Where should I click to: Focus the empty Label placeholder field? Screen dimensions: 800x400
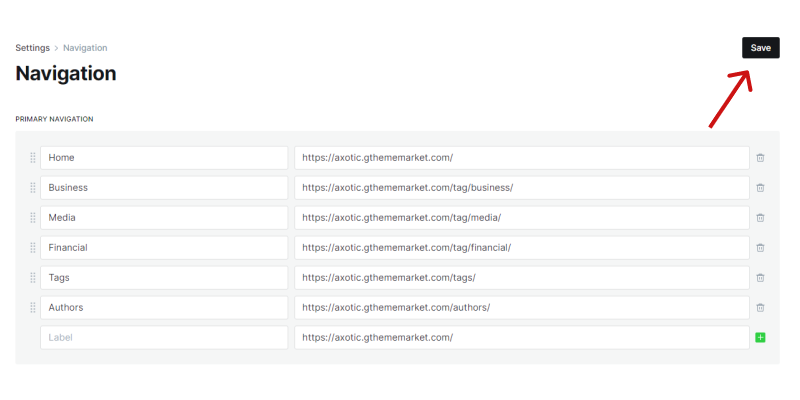[164, 338]
